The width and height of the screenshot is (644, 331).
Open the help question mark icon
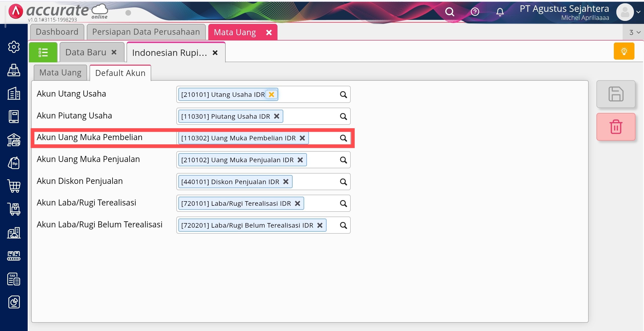475,12
